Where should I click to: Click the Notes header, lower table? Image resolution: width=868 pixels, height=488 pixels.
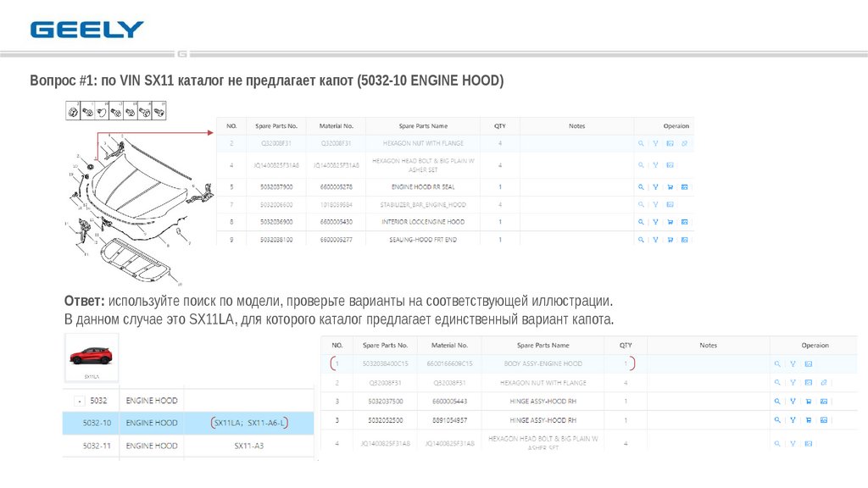click(708, 346)
